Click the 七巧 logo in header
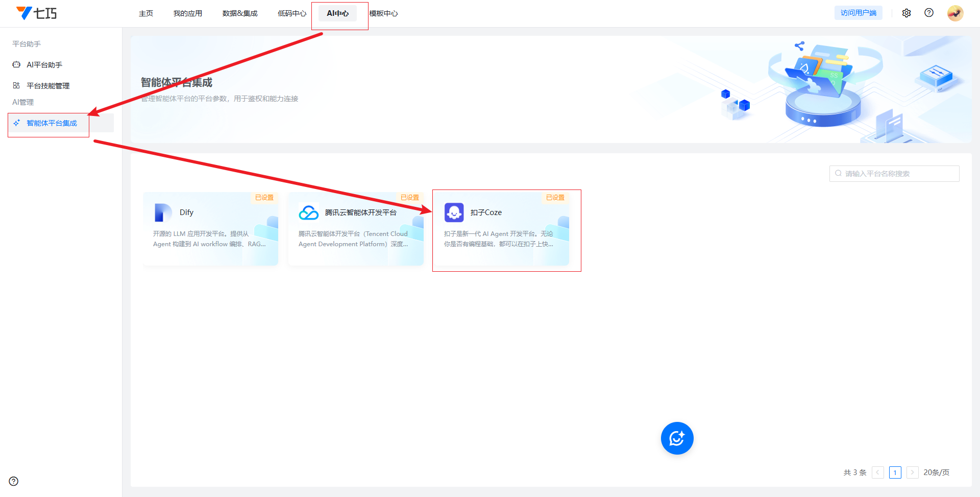Screen dimensions: 980x497 37,13
